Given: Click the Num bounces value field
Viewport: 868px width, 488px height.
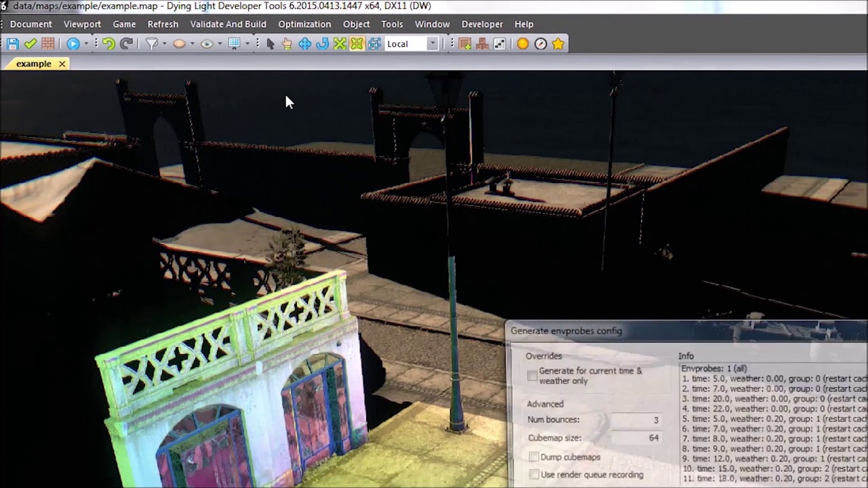Looking at the screenshot, I should pyautogui.click(x=635, y=420).
